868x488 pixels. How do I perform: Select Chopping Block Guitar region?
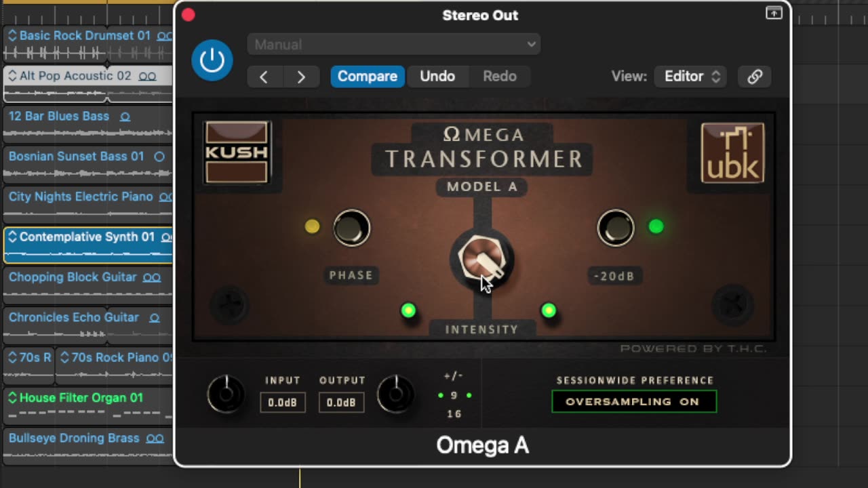pos(88,285)
